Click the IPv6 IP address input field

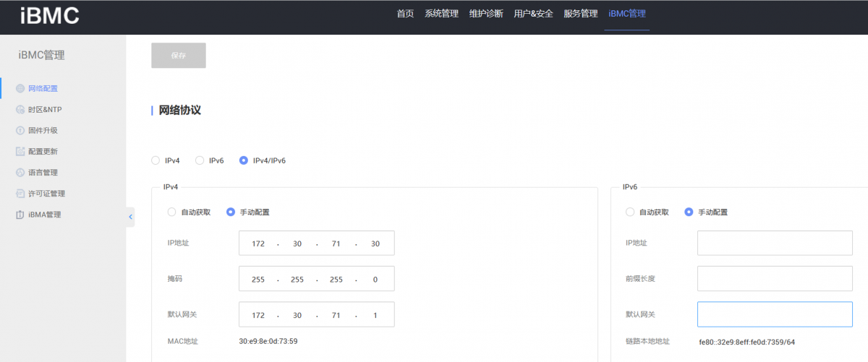(775, 244)
